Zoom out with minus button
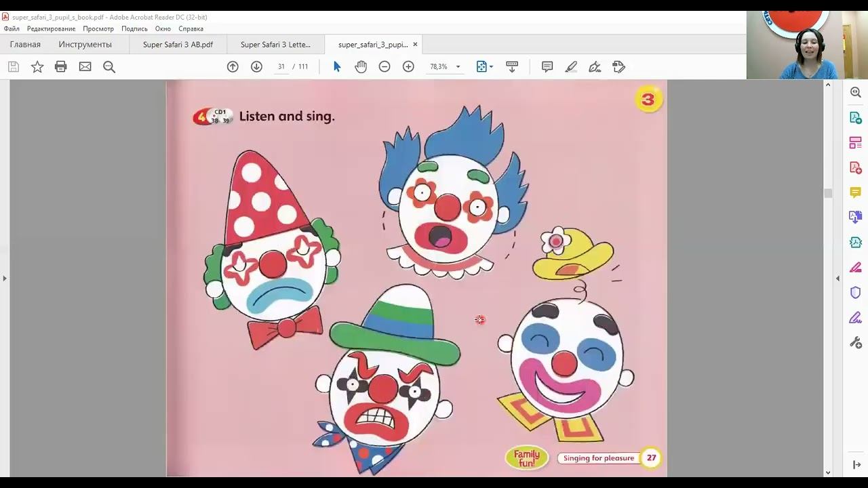 384,66
